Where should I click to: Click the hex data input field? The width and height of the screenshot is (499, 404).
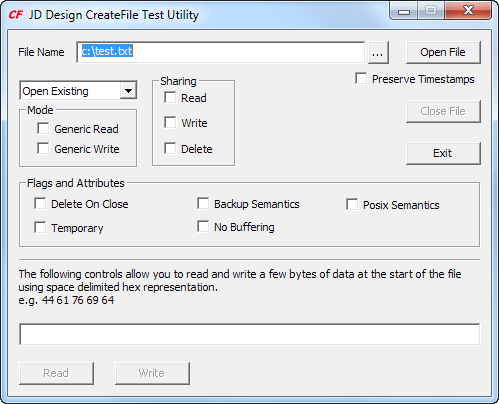point(250,334)
